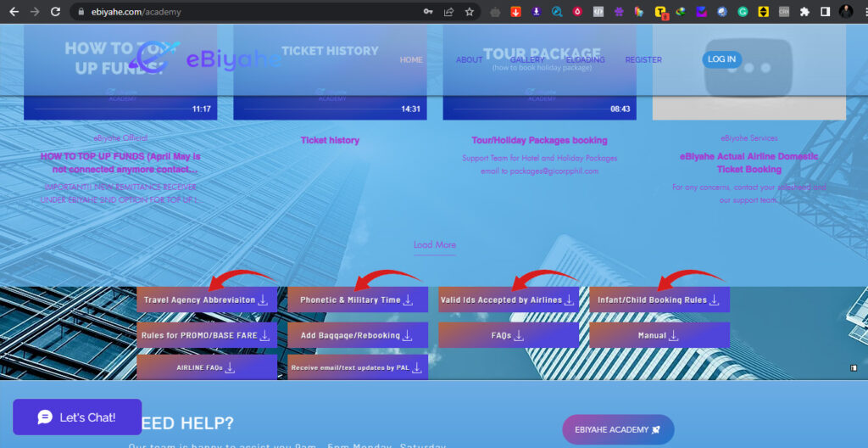Open the HOME menu item
Screen dimensions: 868x448
[411, 60]
